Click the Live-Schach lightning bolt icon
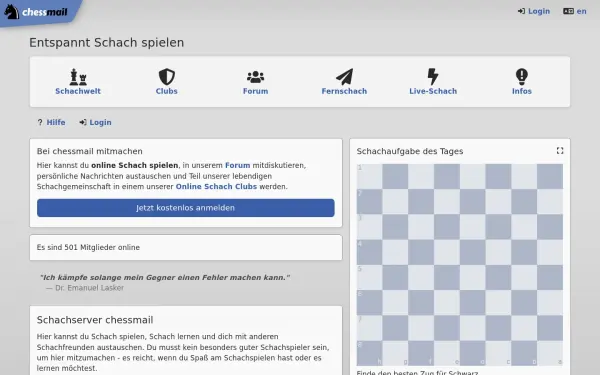 click(433, 77)
